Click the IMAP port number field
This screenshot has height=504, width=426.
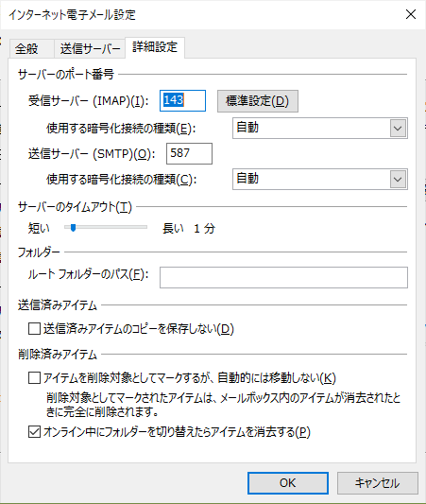[x=182, y=100]
